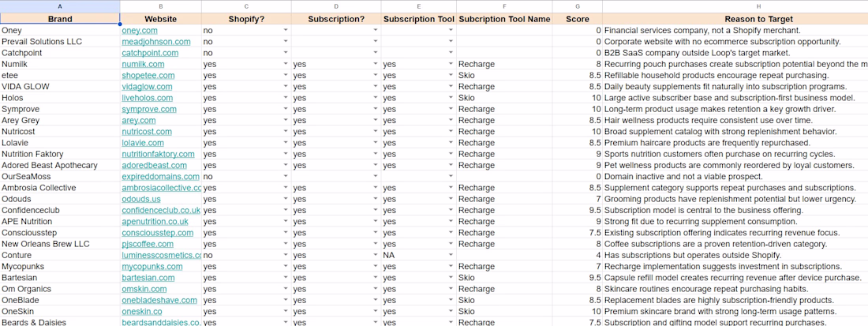
Task: Select 'Financial services company, not a Shopify merchant' cell
Action: click(x=735, y=31)
